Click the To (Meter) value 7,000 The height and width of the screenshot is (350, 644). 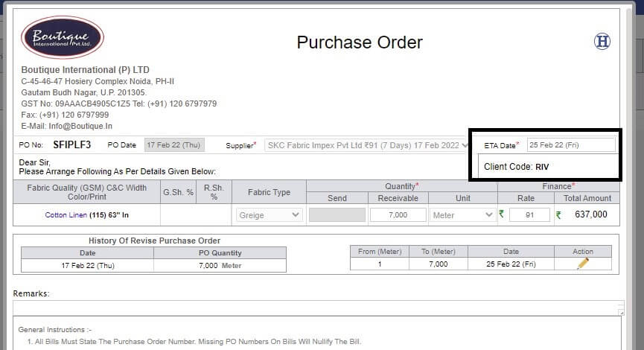pyautogui.click(x=439, y=264)
